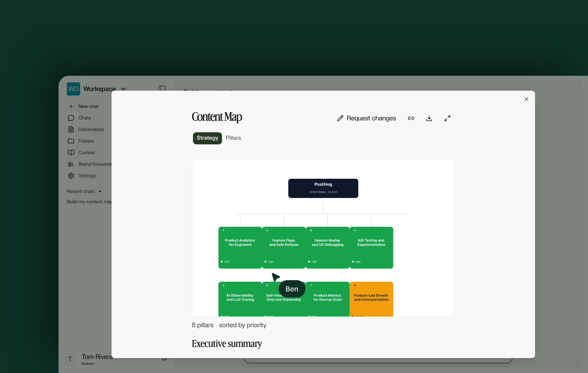Click the Deliverables document icon
The width and height of the screenshot is (588, 373).
click(x=71, y=129)
